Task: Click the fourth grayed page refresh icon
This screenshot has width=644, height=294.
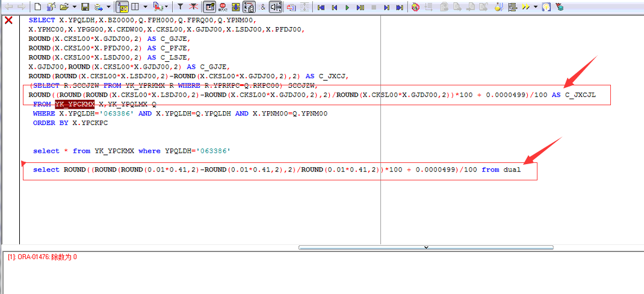Action: [x=484, y=7]
